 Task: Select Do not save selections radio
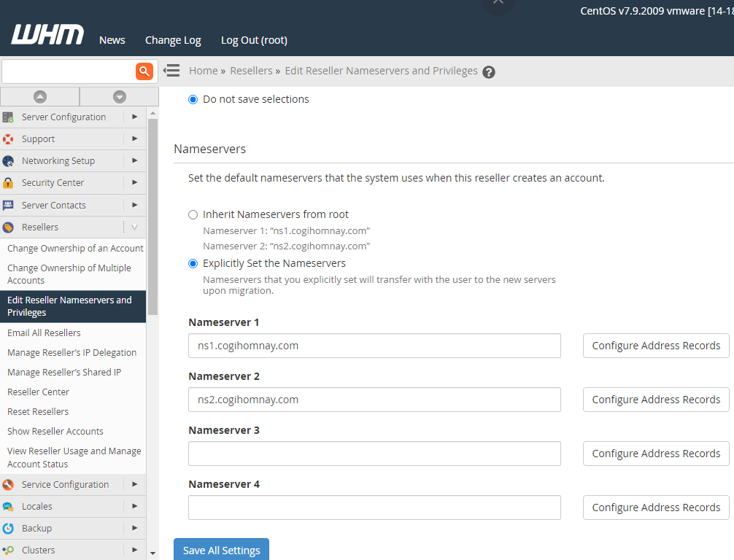pyautogui.click(x=193, y=99)
